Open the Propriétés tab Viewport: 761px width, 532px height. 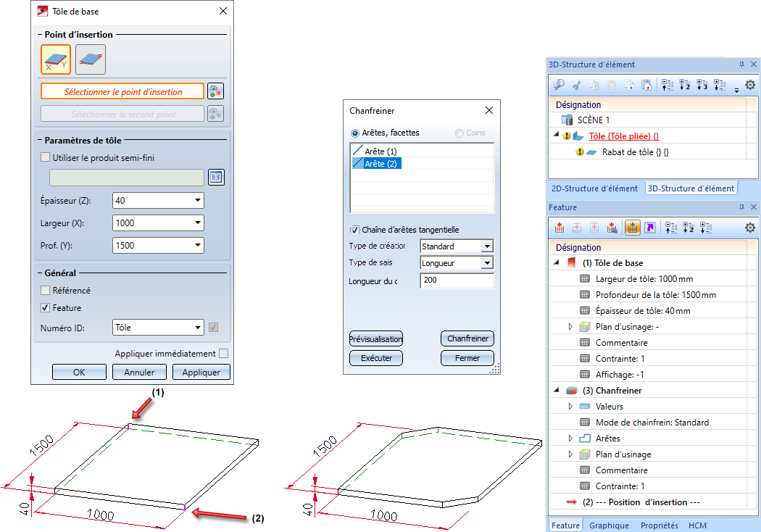pos(659,525)
